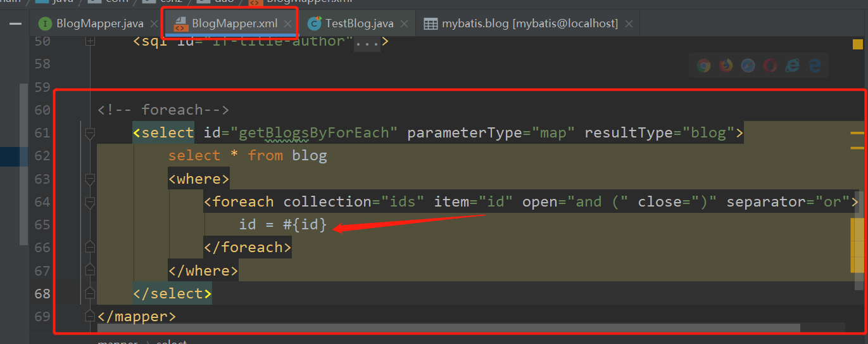Open preview in Internet Explorer
Viewport: 868px width, 344px height.
coord(792,65)
